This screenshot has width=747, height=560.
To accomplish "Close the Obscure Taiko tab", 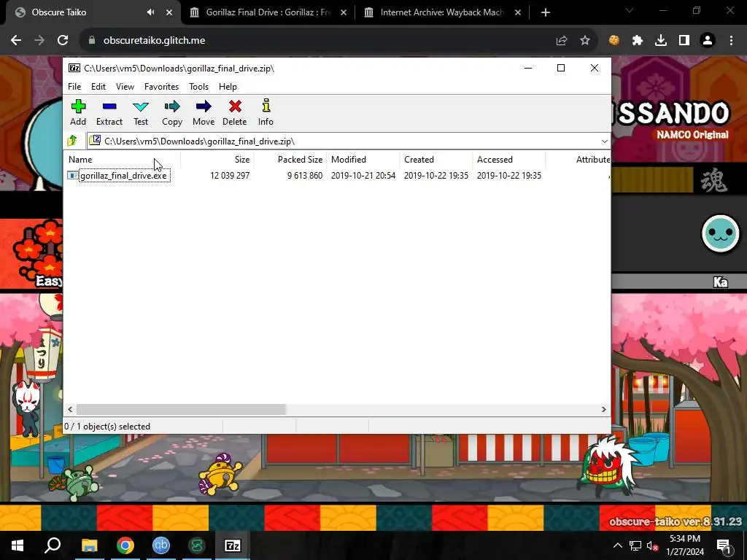I will [169, 12].
